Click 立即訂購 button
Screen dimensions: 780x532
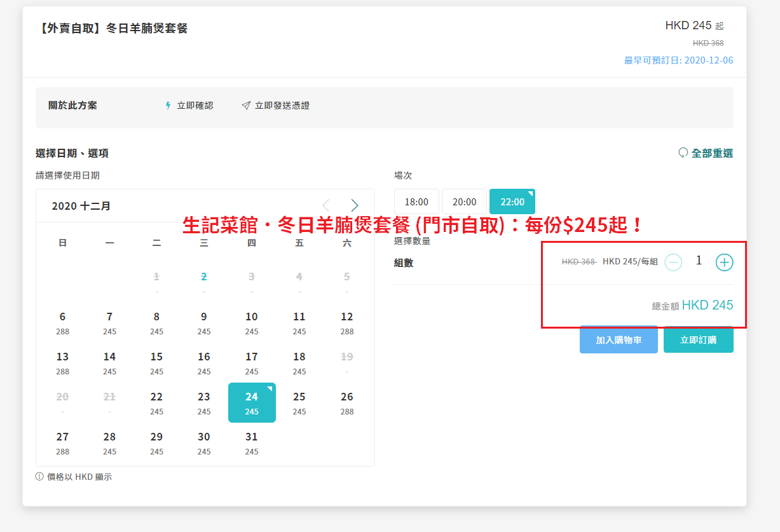coord(699,340)
